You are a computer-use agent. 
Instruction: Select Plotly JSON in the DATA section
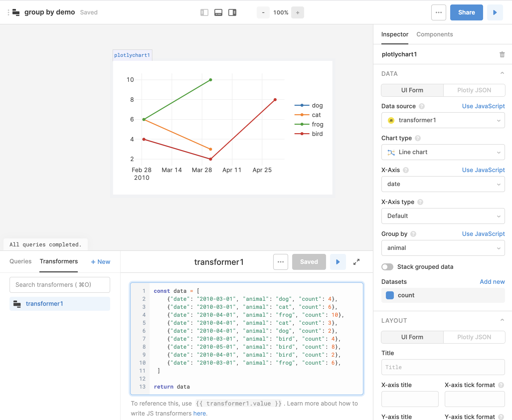tap(474, 90)
